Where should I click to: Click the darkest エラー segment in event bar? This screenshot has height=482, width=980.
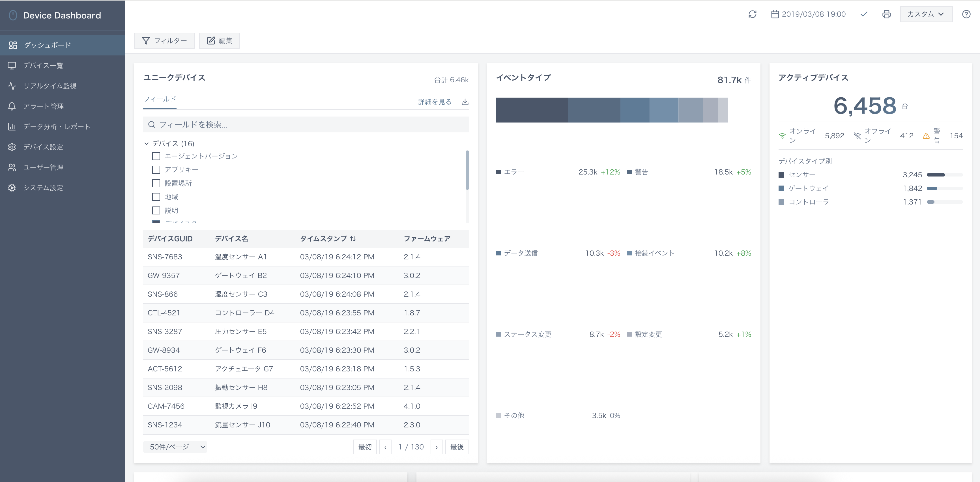pos(532,110)
